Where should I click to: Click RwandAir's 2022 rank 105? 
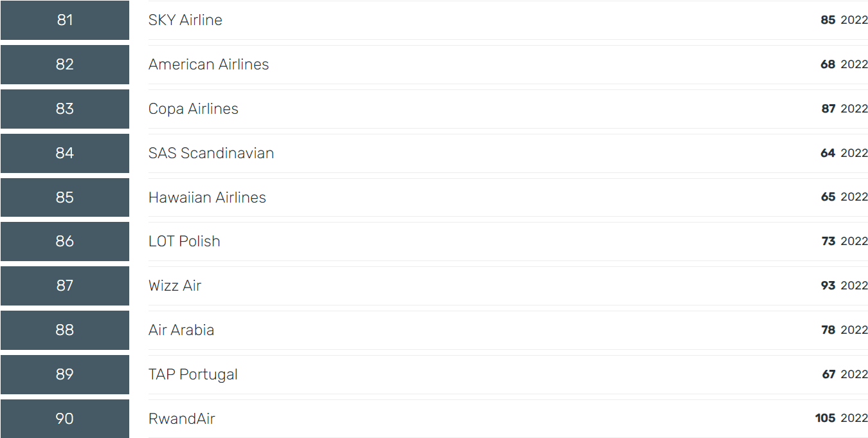click(825, 418)
